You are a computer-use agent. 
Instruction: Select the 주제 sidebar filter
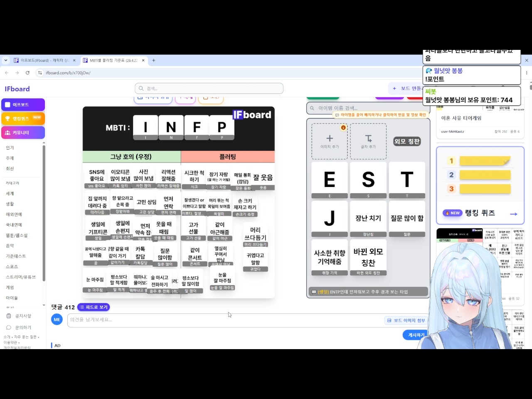click(x=10, y=158)
